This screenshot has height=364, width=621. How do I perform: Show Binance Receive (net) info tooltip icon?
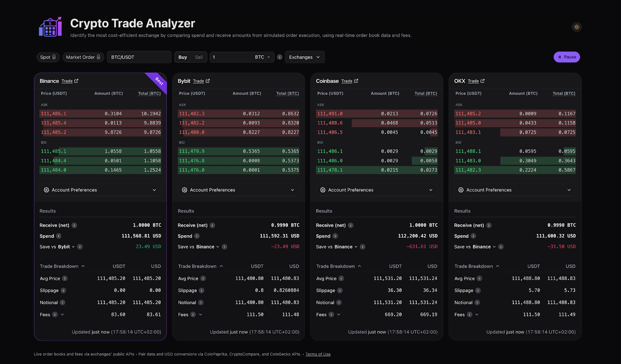pyautogui.click(x=74, y=225)
